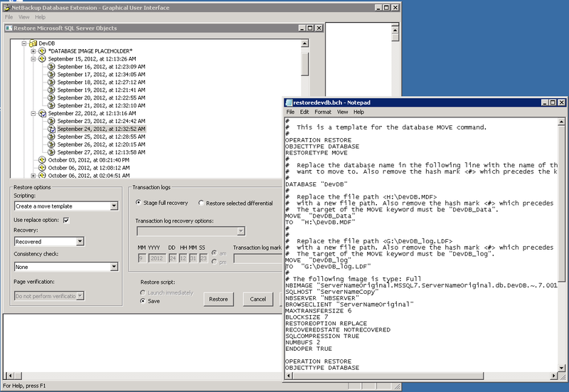Click the backup tree vertical scrollbar thumb
This screenshot has height=392, width=569.
coord(305,64)
